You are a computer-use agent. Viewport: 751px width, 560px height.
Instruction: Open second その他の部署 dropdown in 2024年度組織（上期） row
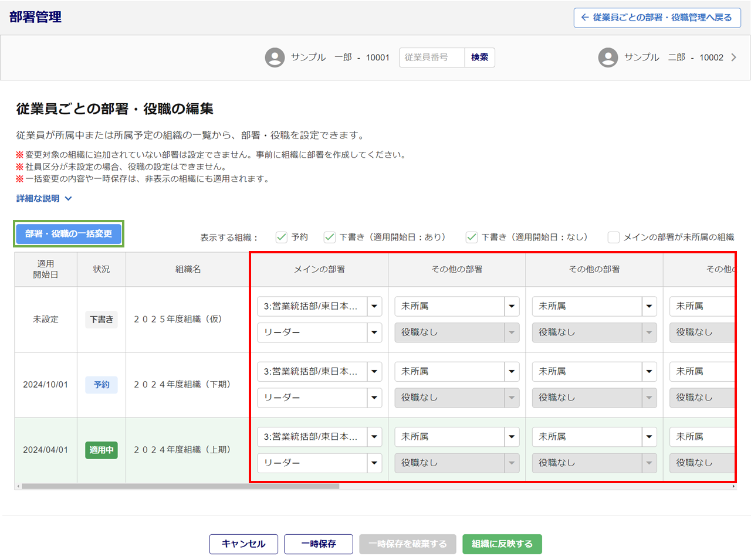point(594,437)
